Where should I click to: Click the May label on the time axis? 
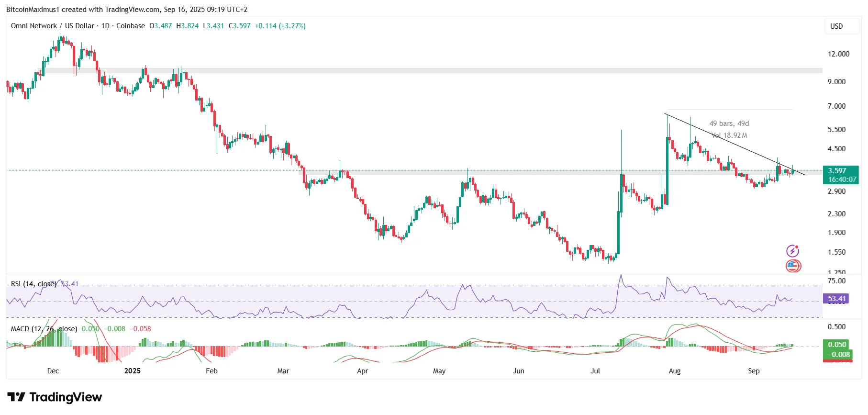coord(439,371)
